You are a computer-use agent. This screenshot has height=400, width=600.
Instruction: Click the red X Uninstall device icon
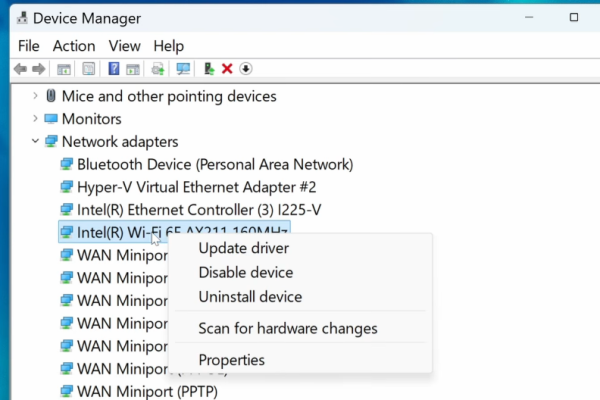(227, 69)
